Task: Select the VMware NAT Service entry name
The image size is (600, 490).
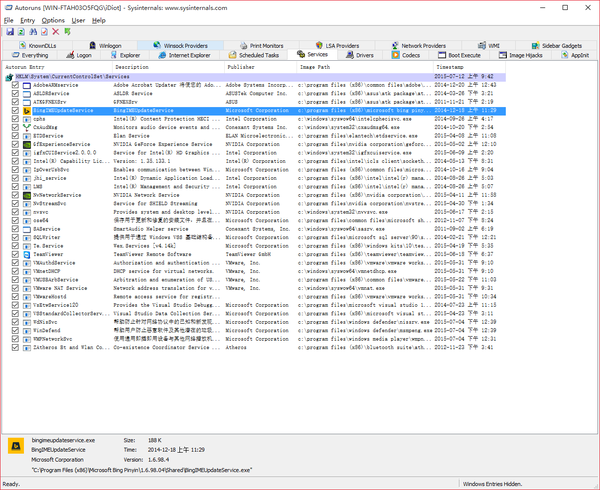Action: 60,288
